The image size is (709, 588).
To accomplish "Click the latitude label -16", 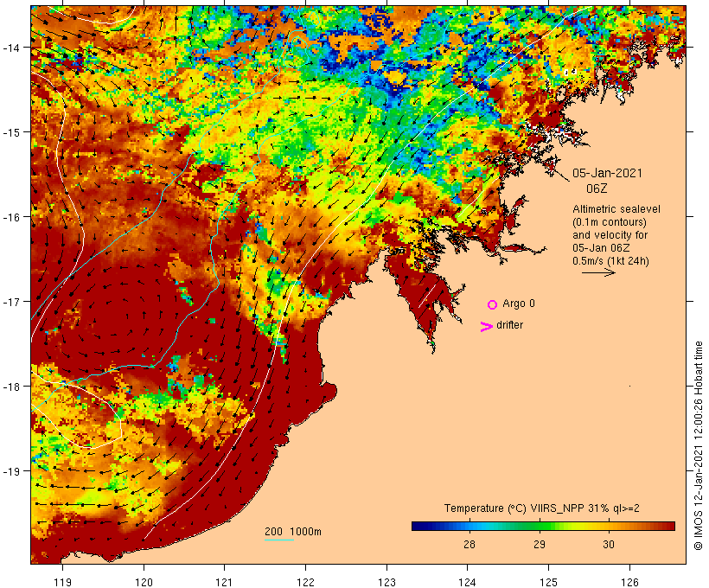I will coord(11,217).
